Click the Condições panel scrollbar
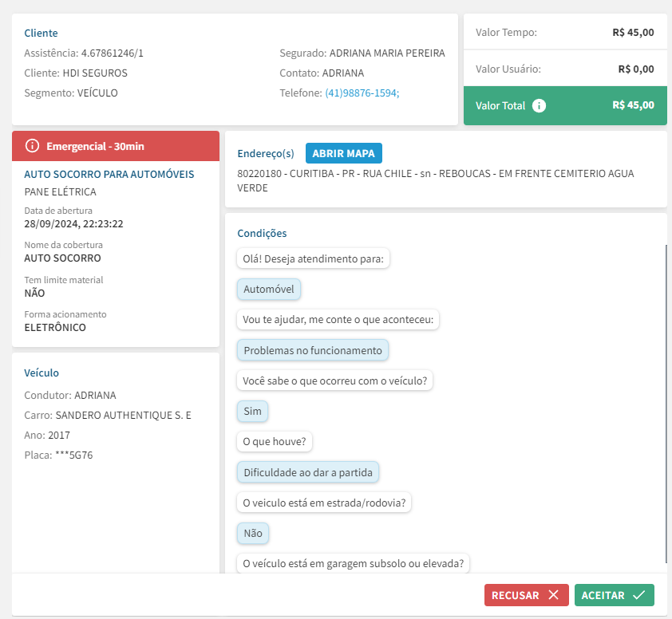The width and height of the screenshot is (672, 619). coord(665,399)
